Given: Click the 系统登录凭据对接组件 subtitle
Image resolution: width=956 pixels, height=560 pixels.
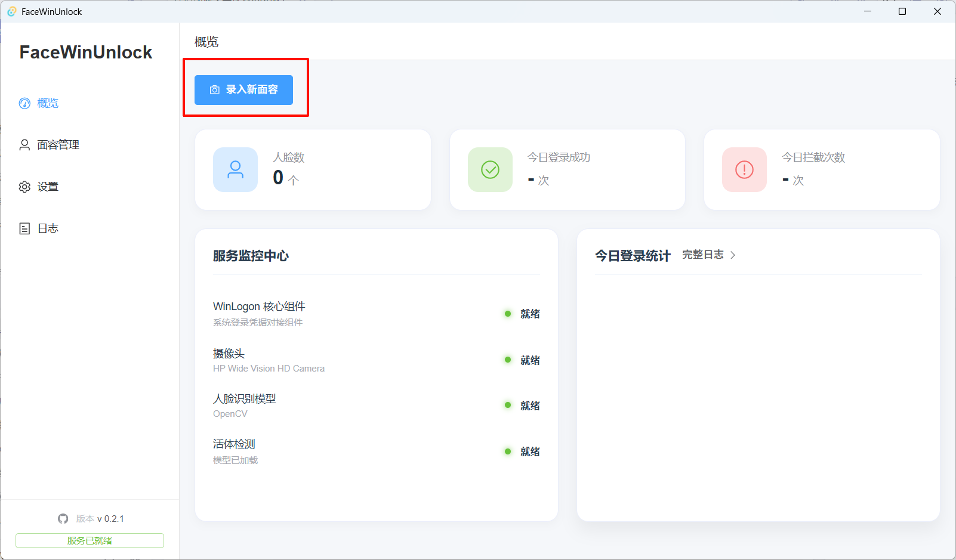Looking at the screenshot, I should (x=258, y=323).
